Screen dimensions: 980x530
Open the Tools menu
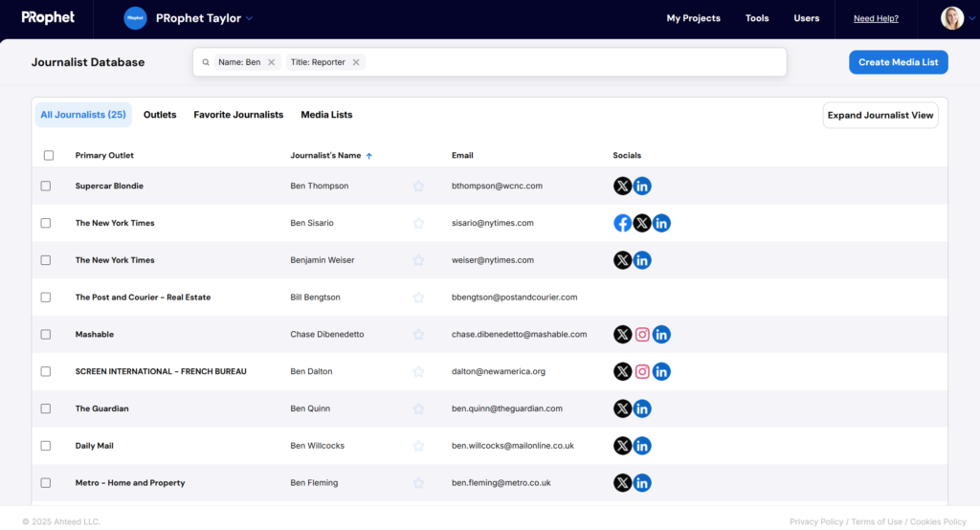click(x=757, y=18)
